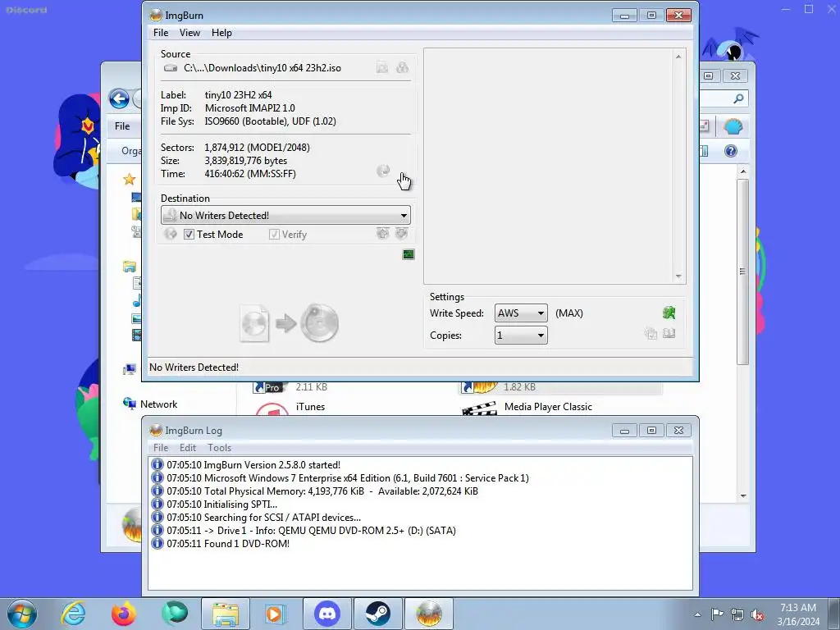Click the binoculars search icon in Source
This screenshot has height=630, width=840.
pyautogui.click(x=402, y=67)
